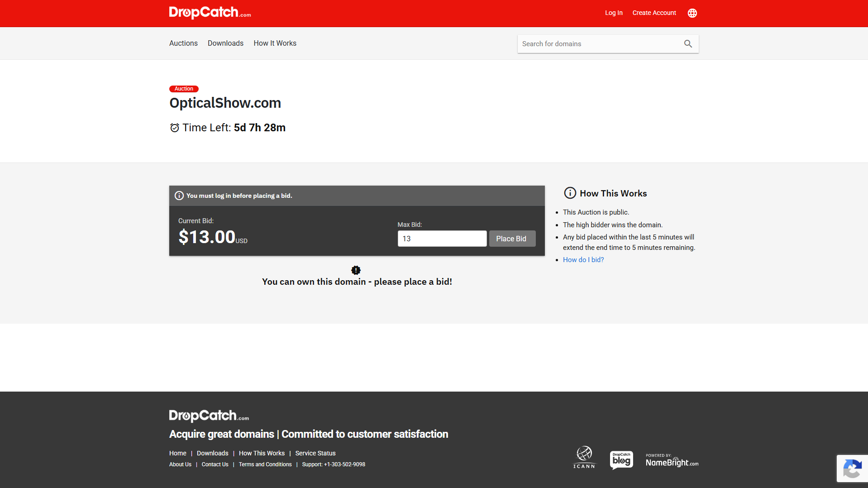Click the Place Bid button
Screen dimensions: 868x488
[x=512, y=239]
